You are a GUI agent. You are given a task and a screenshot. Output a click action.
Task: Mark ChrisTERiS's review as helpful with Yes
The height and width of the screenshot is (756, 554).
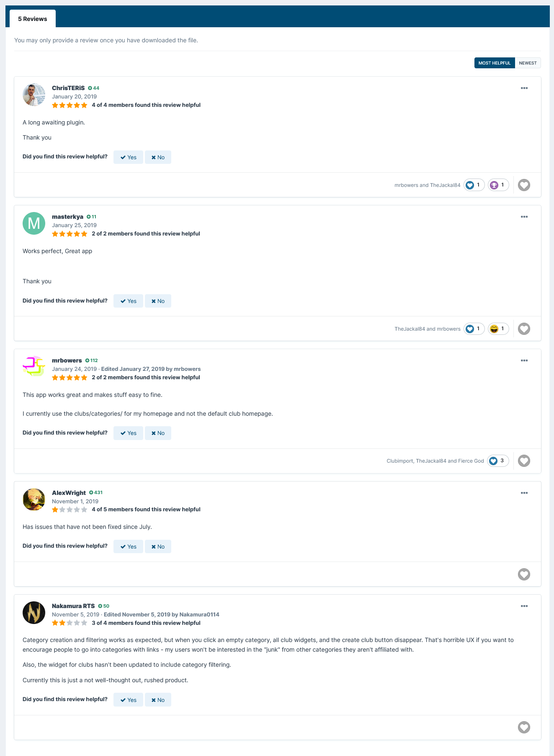pyautogui.click(x=128, y=157)
